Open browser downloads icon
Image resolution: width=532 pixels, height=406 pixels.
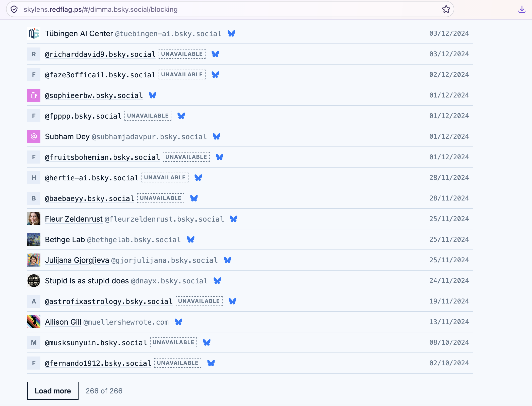(x=522, y=9)
